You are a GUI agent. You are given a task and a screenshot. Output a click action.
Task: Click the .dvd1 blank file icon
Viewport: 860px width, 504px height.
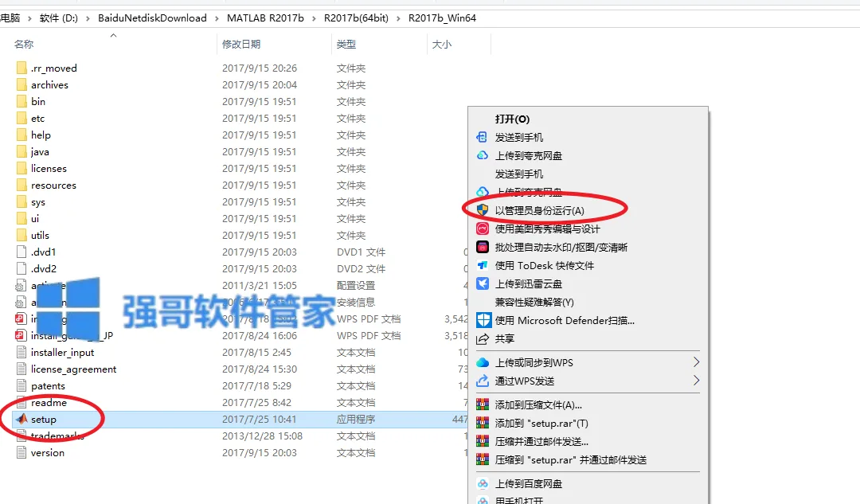[x=21, y=252]
